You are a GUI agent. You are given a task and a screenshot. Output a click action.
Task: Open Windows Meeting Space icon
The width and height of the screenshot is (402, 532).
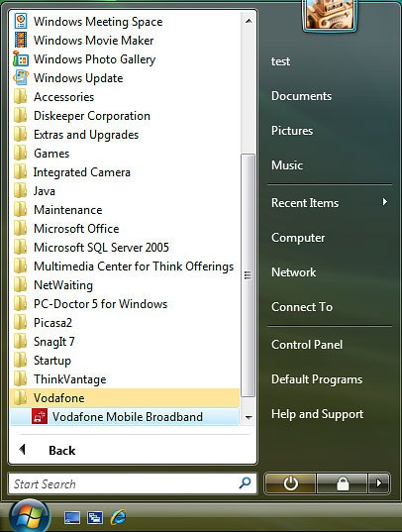click(21, 22)
